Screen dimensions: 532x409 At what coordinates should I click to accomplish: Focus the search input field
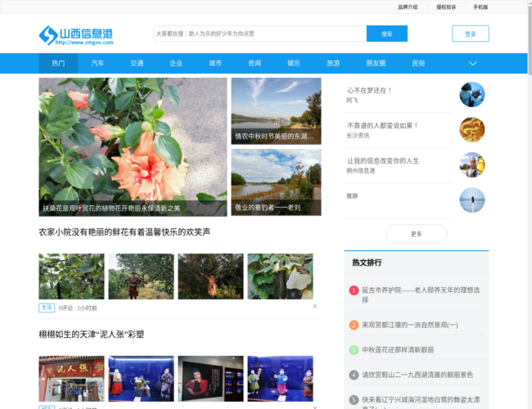tap(260, 34)
